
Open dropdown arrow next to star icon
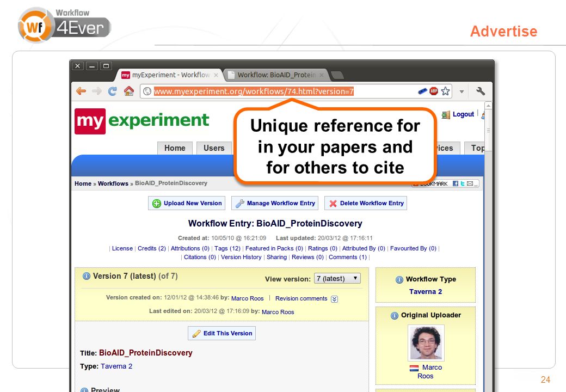[462, 91]
